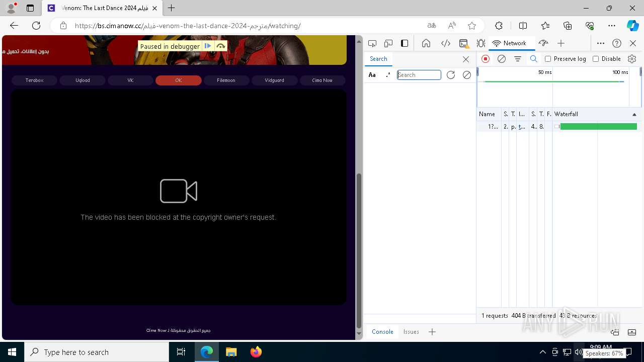Viewport: 644px width, 362px height.
Task: Clear the network log
Action: point(502,59)
